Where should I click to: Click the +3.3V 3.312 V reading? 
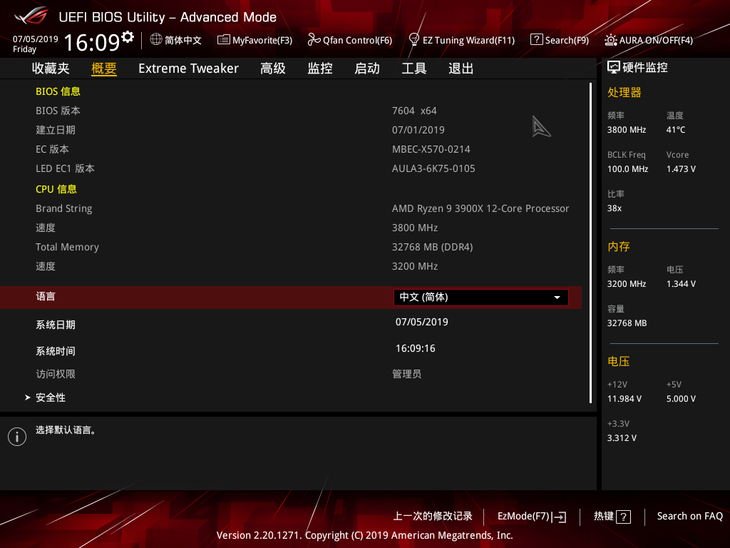coord(622,438)
